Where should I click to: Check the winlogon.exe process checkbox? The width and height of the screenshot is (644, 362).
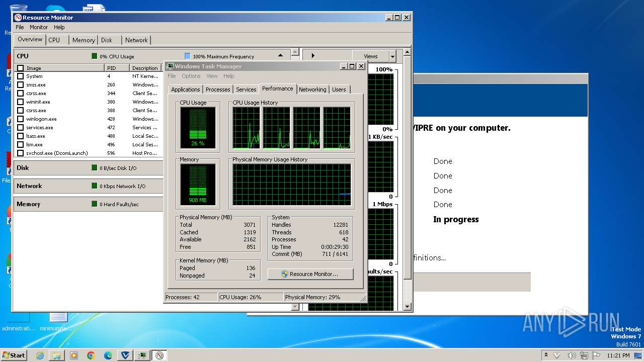[21, 119]
